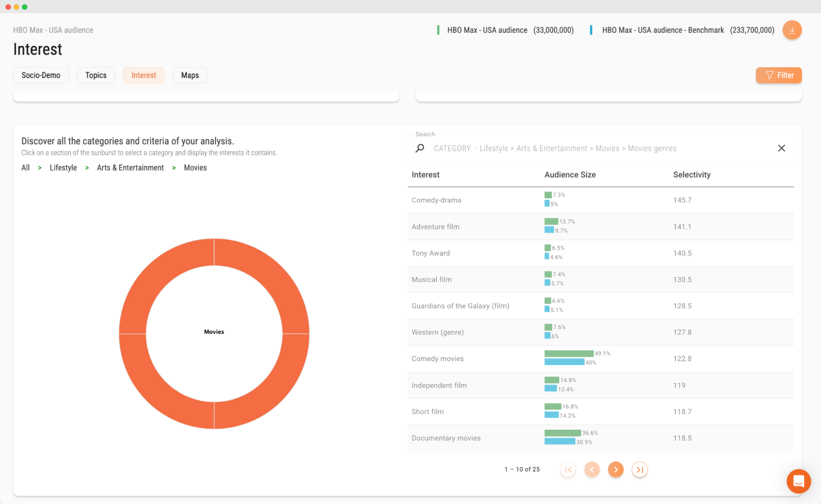
Task: Sort by Audience Size column header
Action: tap(570, 175)
